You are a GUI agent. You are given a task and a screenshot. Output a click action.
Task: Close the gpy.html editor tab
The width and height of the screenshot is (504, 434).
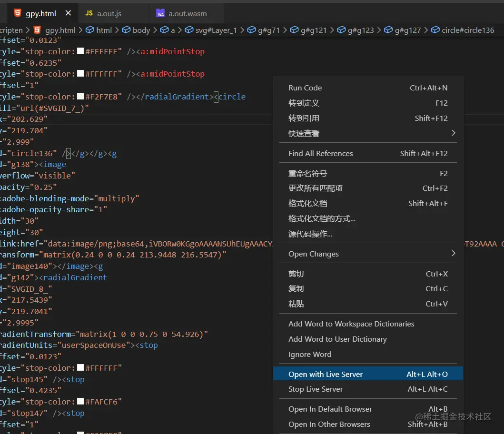(x=68, y=13)
